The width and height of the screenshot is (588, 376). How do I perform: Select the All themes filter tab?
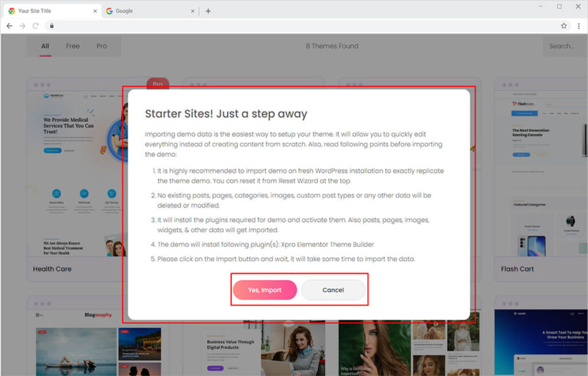45,46
